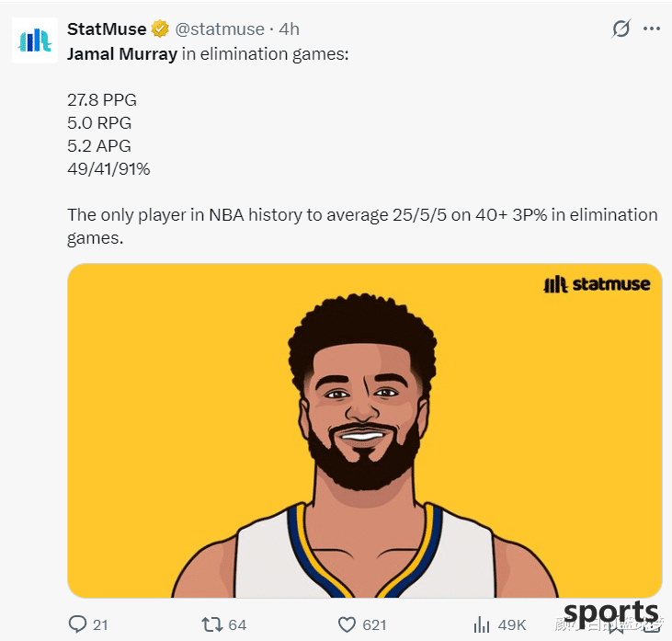This screenshot has height=641, width=672.
Task: Click the 621 likes count
Action: 374,625
